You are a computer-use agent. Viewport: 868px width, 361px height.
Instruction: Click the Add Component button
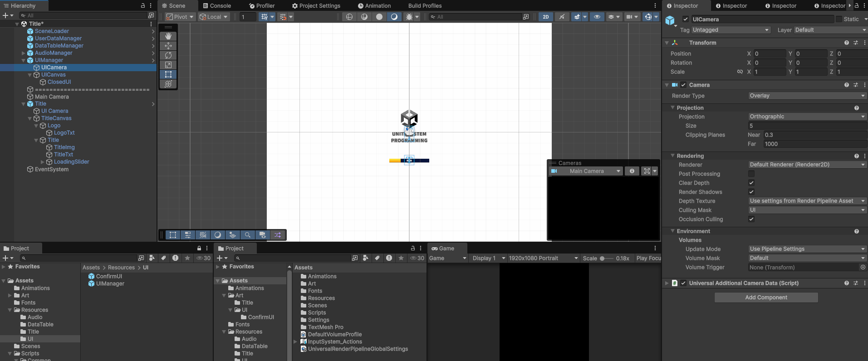click(x=766, y=298)
